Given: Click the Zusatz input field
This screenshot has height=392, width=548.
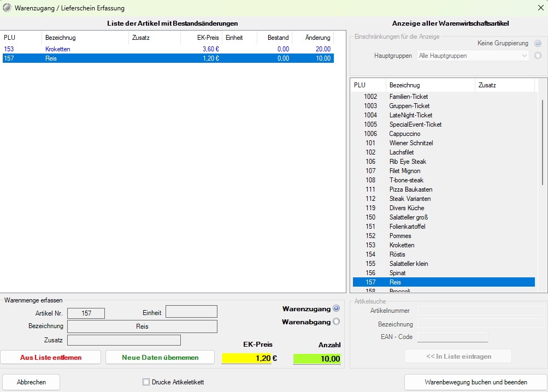Looking at the screenshot, I should click(x=123, y=340).
